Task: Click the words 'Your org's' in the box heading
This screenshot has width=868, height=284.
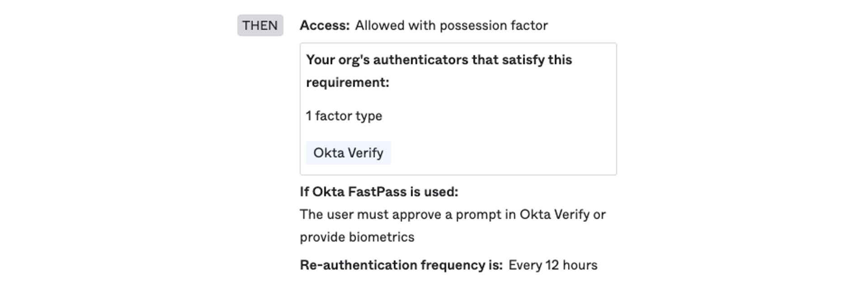Action: (x=338, y=60)
